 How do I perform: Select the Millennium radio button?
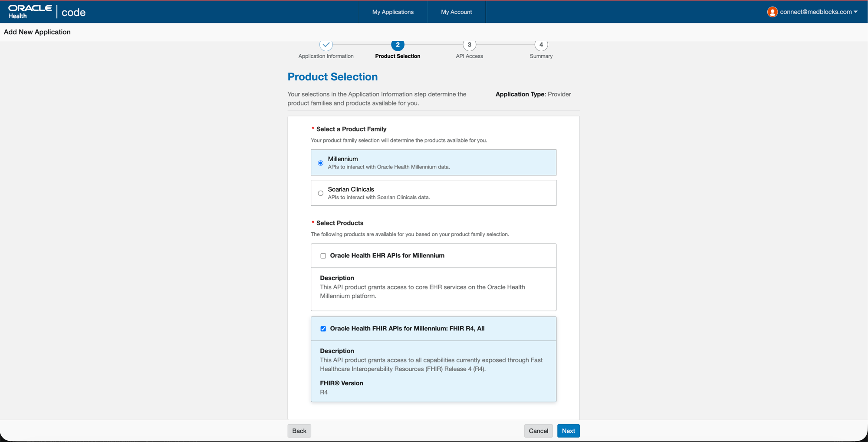coord(321,163)
